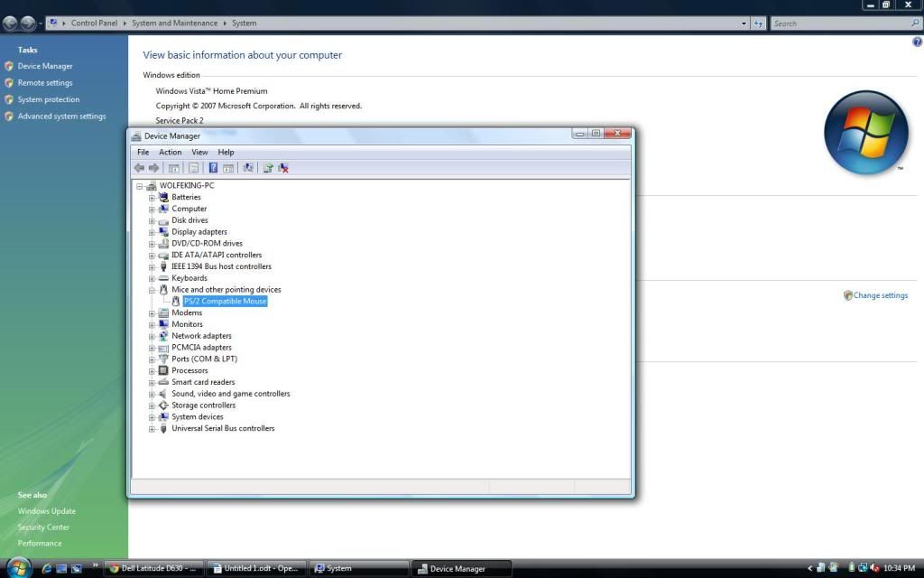Collapse Mice and other pointing devices node
The image size is (924, 578).
(x=152, y=290)
